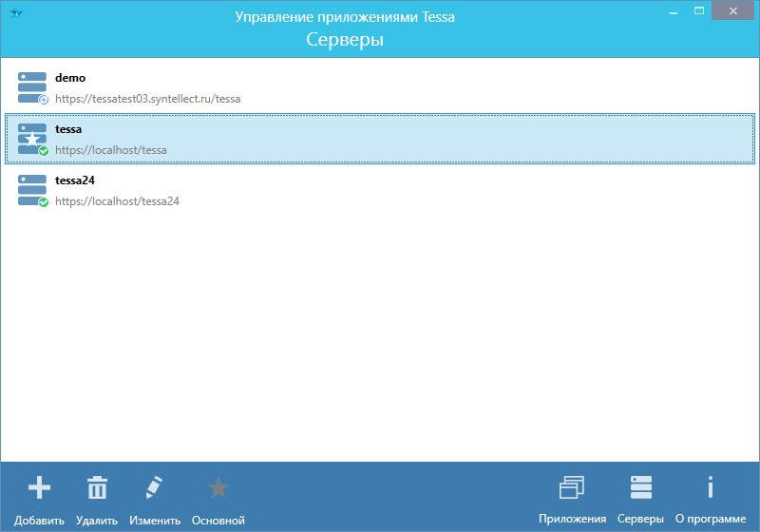Close the Tessa application window
Screen dimensions: 760x532
(x=732, y=10)
